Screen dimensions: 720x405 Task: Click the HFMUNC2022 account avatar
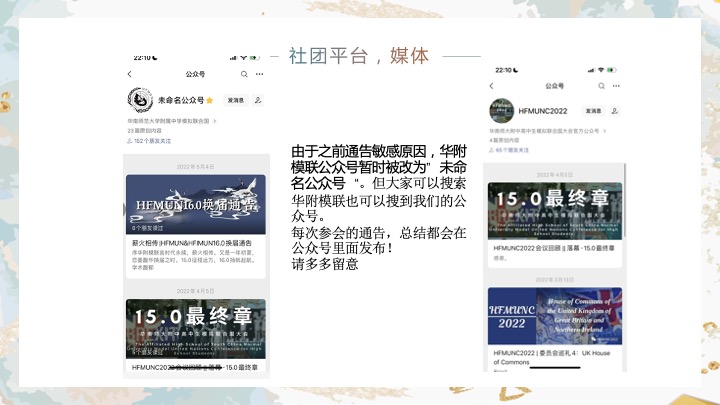[x=501, y=111]
